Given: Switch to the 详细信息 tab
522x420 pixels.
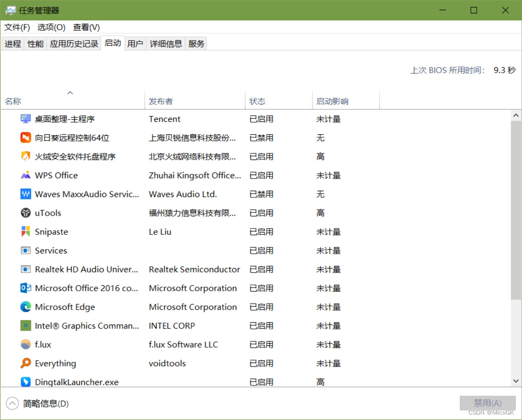Looking at the screenshot, I should [x=166, y=44].
